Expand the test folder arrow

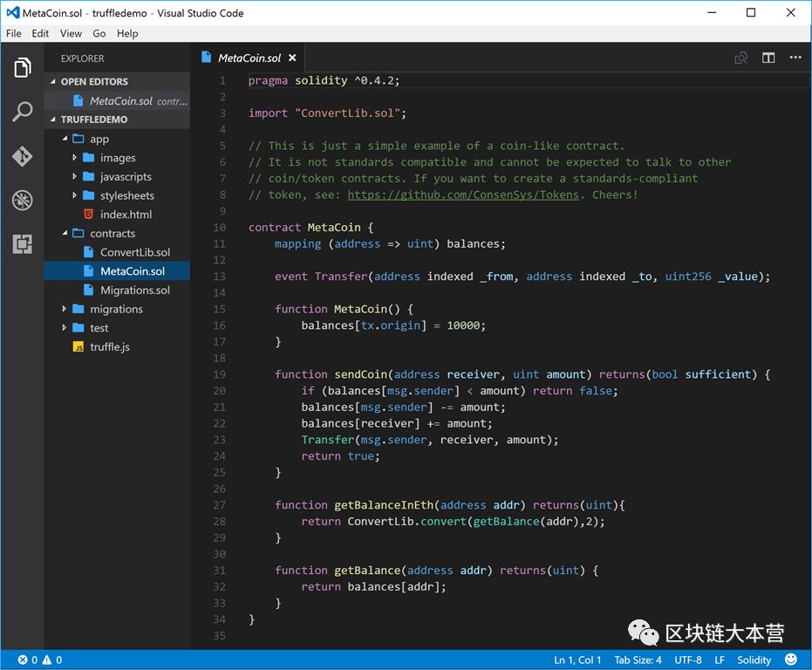click(x=65, y=327)
